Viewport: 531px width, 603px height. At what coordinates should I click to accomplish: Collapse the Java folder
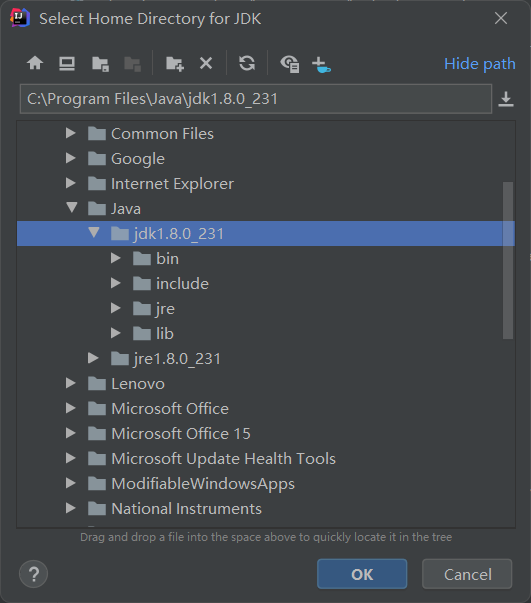point(72,208)
